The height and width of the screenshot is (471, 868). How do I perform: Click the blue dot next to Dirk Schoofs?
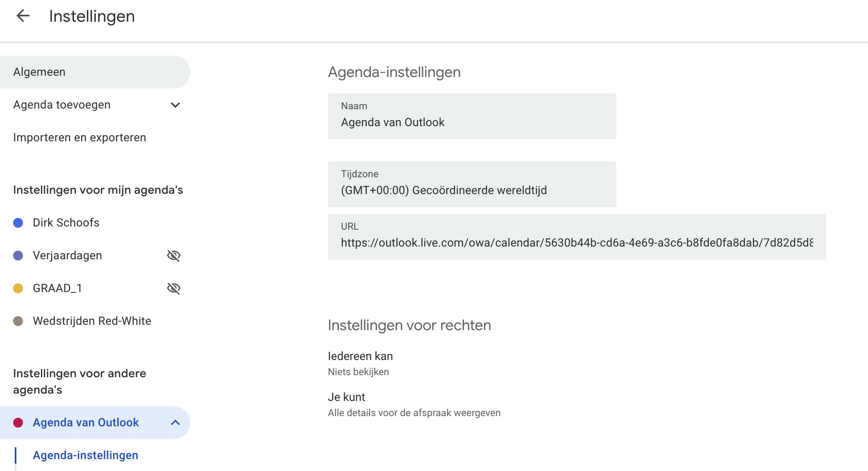pos(18,222)
